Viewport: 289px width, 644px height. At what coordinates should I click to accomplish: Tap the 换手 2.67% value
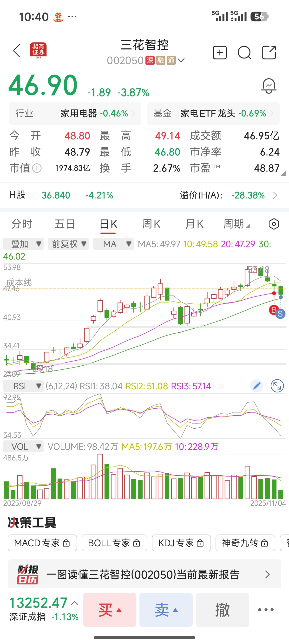pyautogui.click(x=166, y=168)
